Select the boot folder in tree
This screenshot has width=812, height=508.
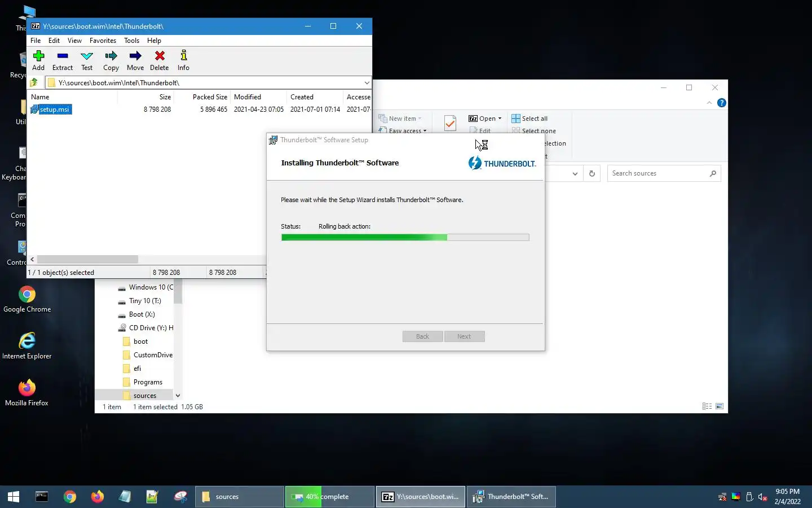(x=135, y=341)
